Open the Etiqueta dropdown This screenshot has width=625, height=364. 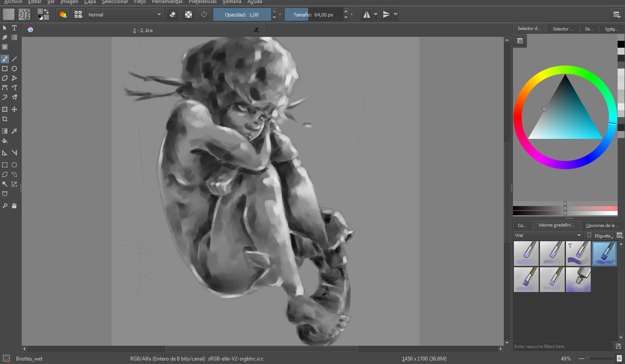(x=599, y=235)
